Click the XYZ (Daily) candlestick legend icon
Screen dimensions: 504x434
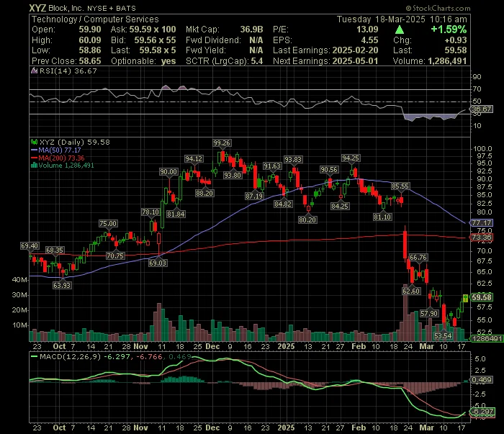34,142
